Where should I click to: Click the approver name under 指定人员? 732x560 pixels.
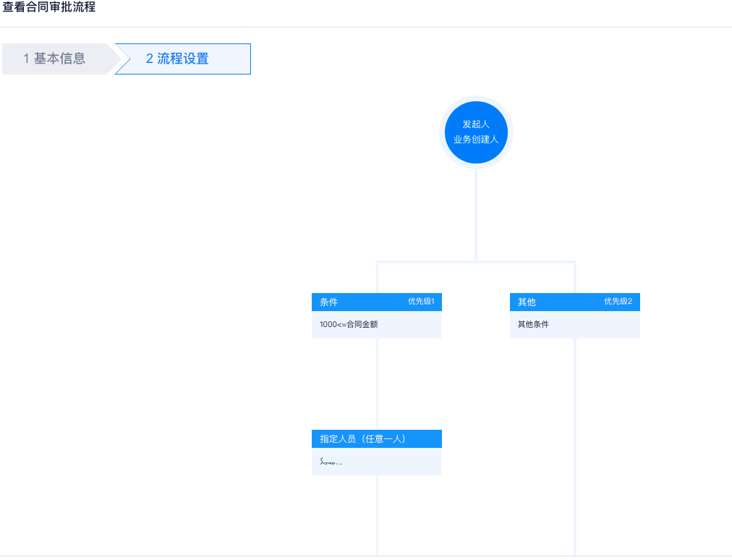(331, 461)
